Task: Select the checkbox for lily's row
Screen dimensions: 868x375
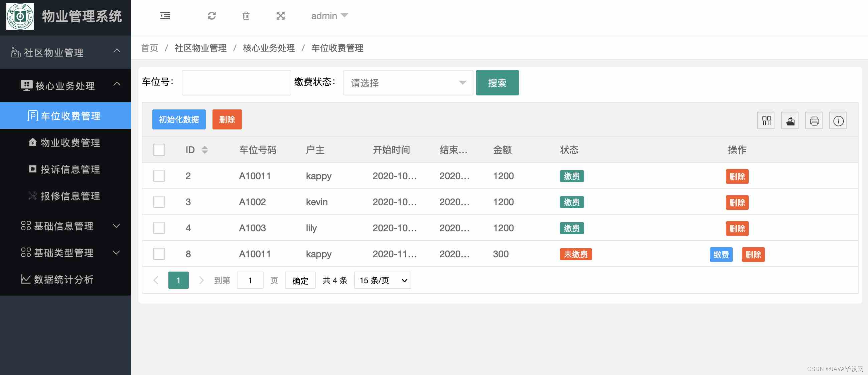Action: click(x=159, y=228)
